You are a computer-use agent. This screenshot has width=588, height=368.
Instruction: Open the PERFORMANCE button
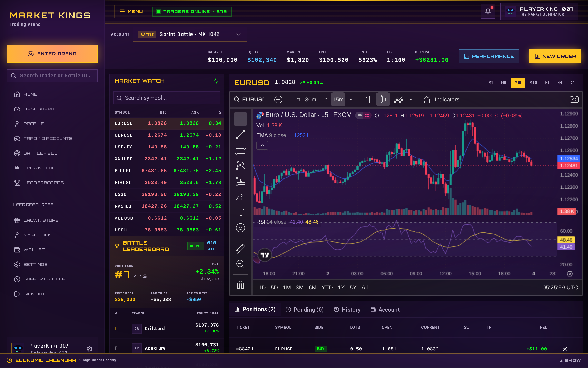(489, 56)
